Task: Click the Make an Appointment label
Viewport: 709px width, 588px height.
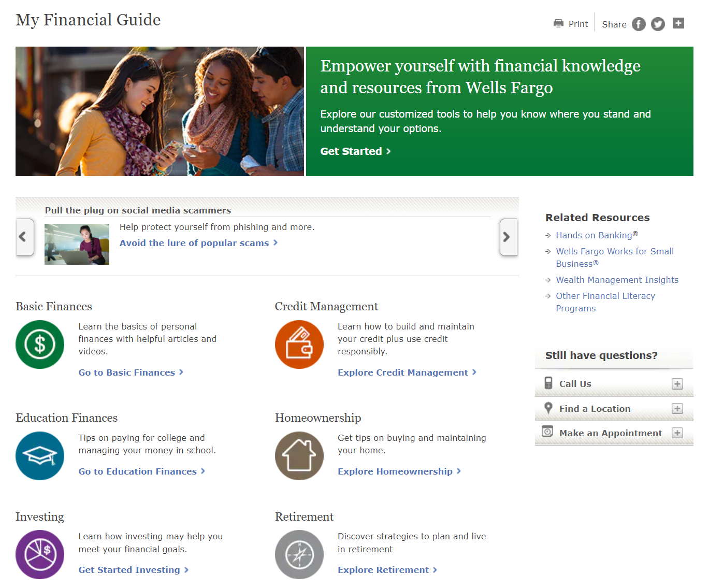Action: (611, 433)
